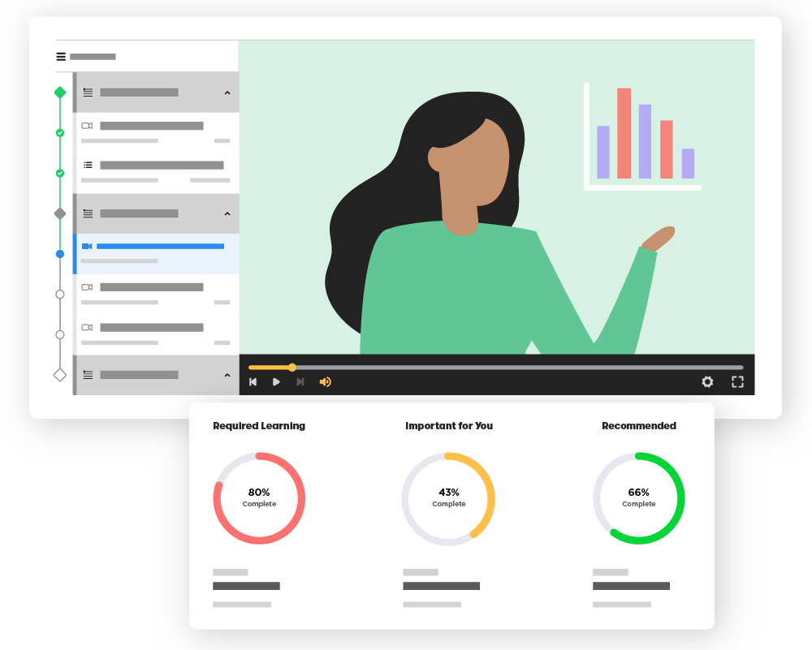Image resolution: width=812 pixels, height=650 pixels.
Task: Skip to the next video
Action: tap(300, 382)
